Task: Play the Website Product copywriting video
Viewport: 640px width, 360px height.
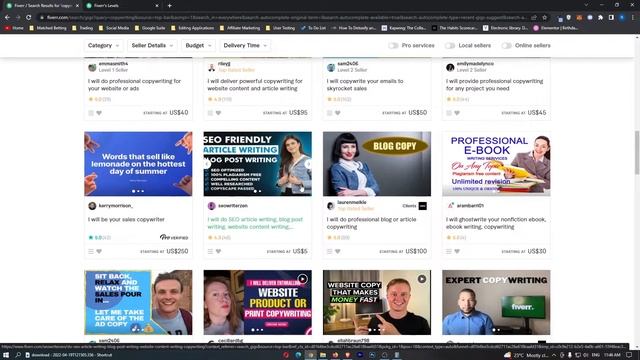Action: [x=302, y=279]
